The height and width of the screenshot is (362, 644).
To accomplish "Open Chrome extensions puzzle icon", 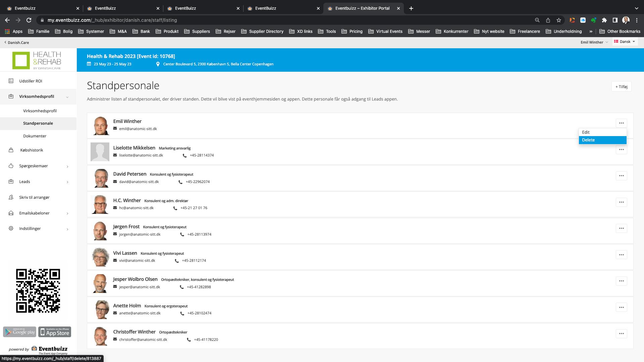I will click(604, 20).
